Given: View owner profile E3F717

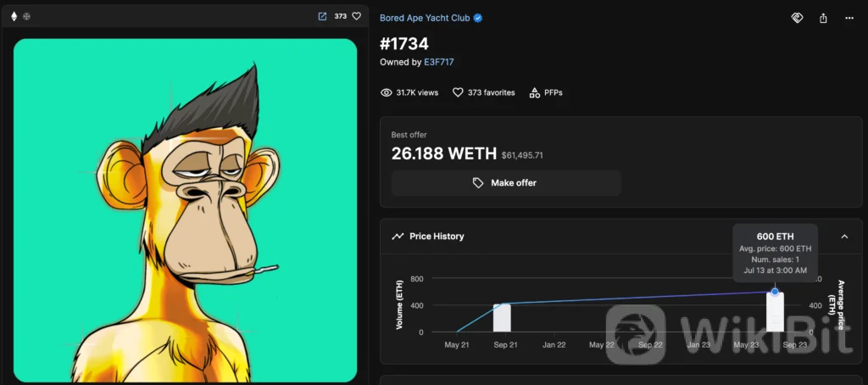Looking at the screenshot, I should [439, 62].
